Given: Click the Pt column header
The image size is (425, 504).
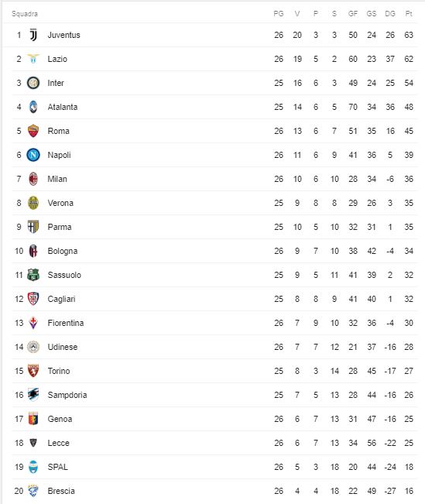Looking at the screenshot, I should (x=409, y=14).
